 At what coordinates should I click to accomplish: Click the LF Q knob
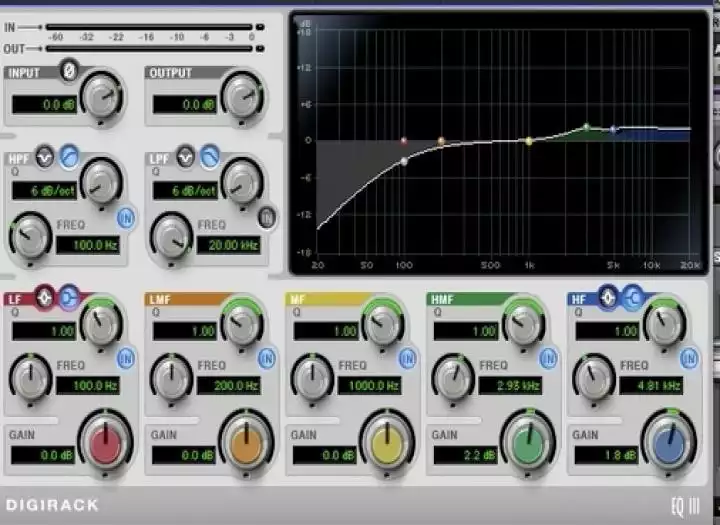[101, 323]
